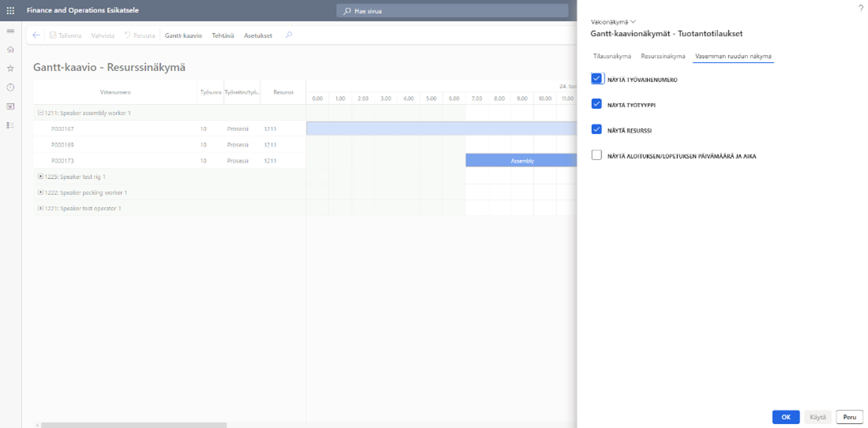Expand the navigation pane hamburger icon
This screenshot has width=868, height=428.
point(10,31)
